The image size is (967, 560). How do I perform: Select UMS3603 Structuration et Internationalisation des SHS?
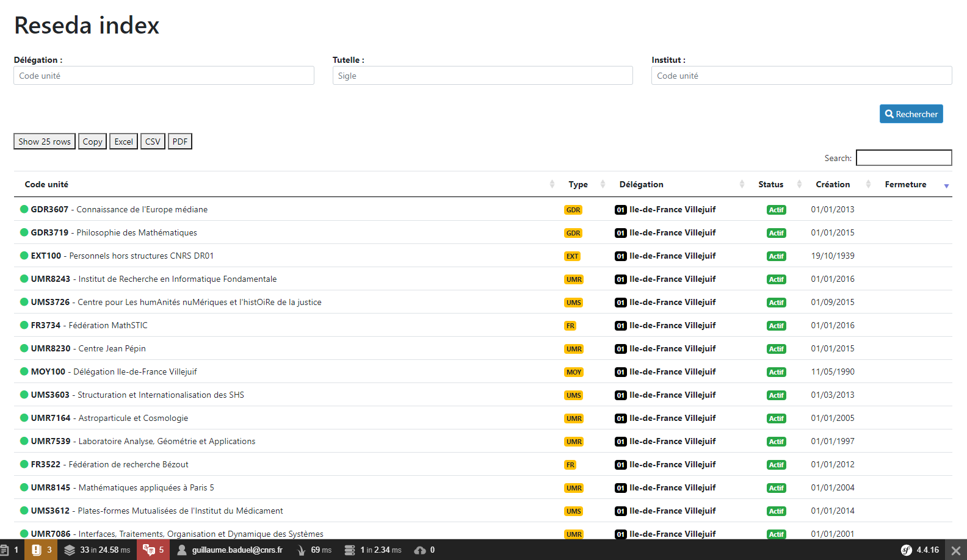(137, 395)
